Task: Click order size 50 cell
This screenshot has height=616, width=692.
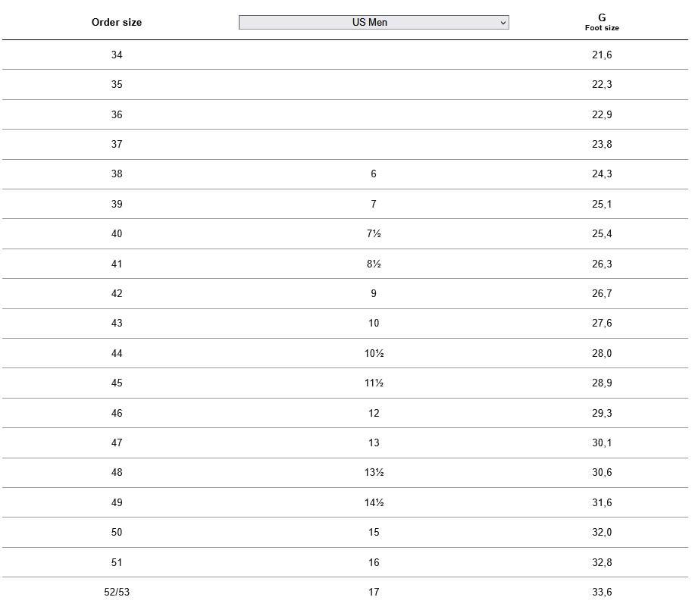Action: (117, 532)
